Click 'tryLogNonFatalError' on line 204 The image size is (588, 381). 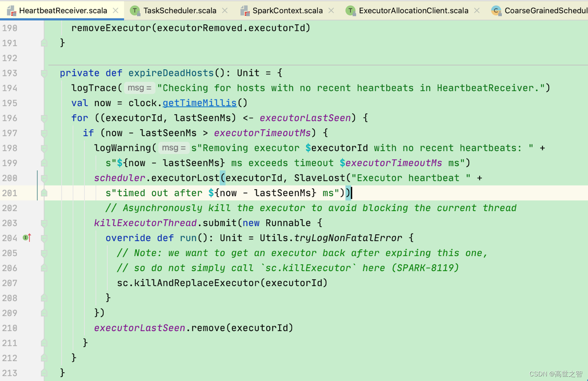pos(348,238)
